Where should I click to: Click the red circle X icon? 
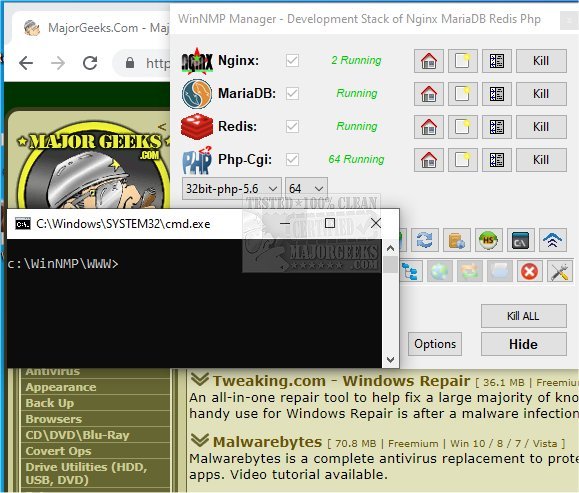point(530,272)
